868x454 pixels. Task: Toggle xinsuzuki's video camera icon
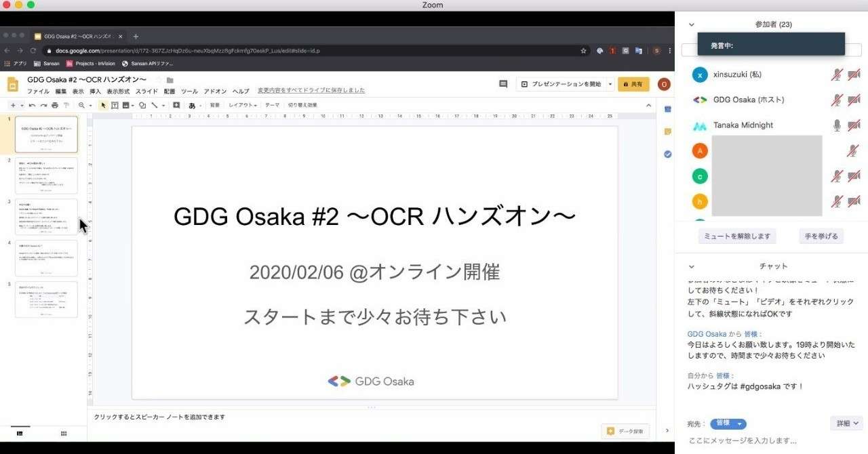click(854, 75)
